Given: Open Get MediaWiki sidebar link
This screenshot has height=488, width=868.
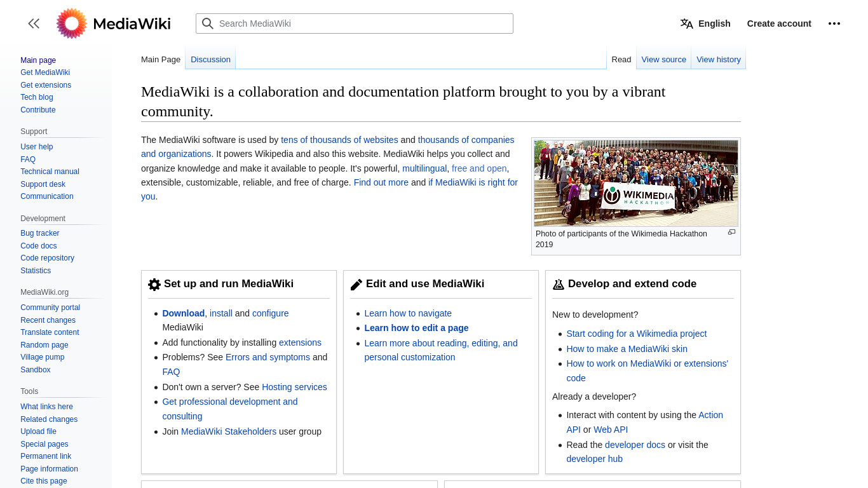Looking at the screenshot, I should [x=45, y=72].
